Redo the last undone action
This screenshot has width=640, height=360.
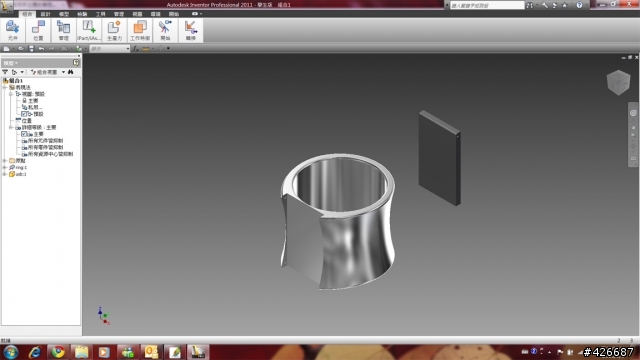tap(51, 49)
